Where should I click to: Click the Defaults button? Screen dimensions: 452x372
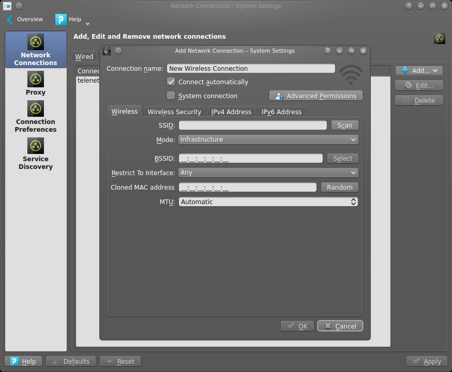[71, 361]
